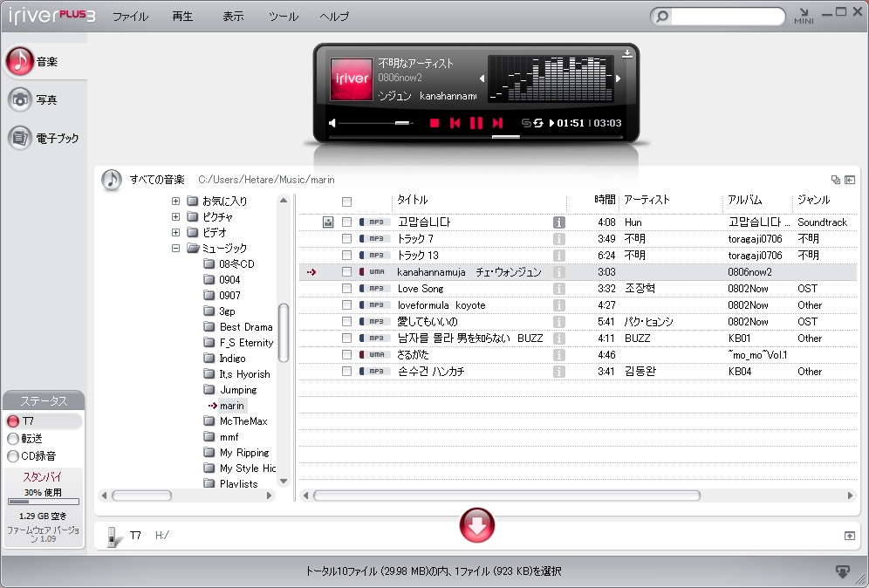Open the 再生 menu
Image resolution: width=869 pixels, height=588 pixels.
[183, 17]
